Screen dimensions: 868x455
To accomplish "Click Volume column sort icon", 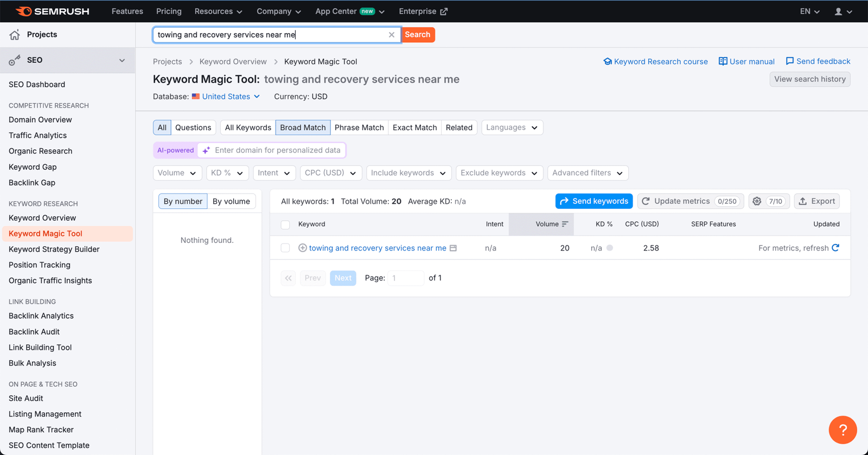I will pos(565,224).
